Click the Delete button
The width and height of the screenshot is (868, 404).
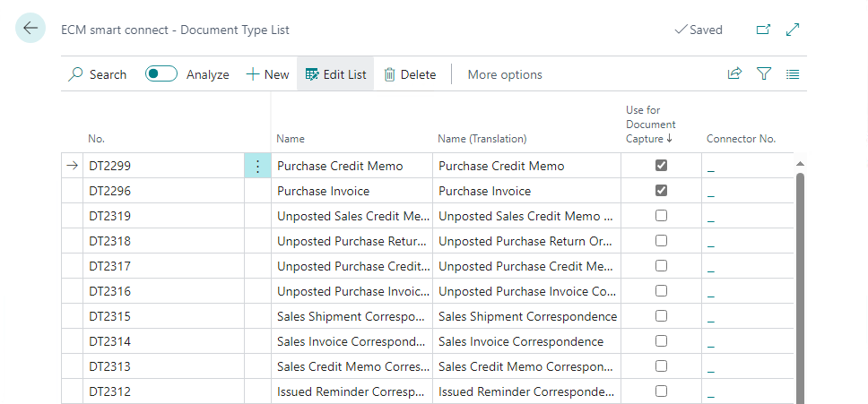(x=410, y=74)
